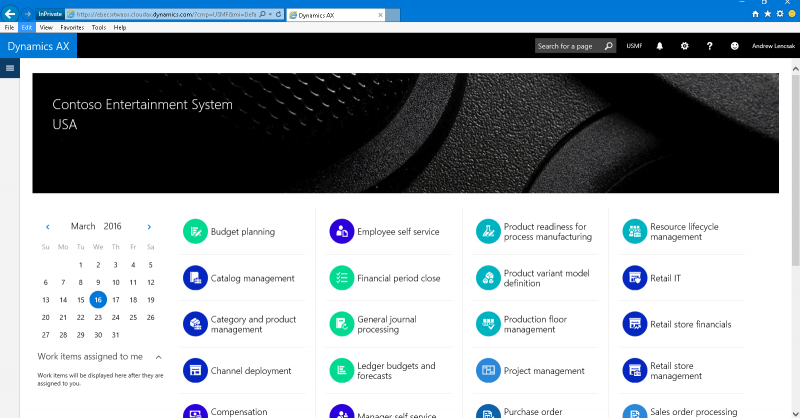Click the vertical page scrollbar thumb
Viewport: 800px width, 418px height.
(795, 169)
